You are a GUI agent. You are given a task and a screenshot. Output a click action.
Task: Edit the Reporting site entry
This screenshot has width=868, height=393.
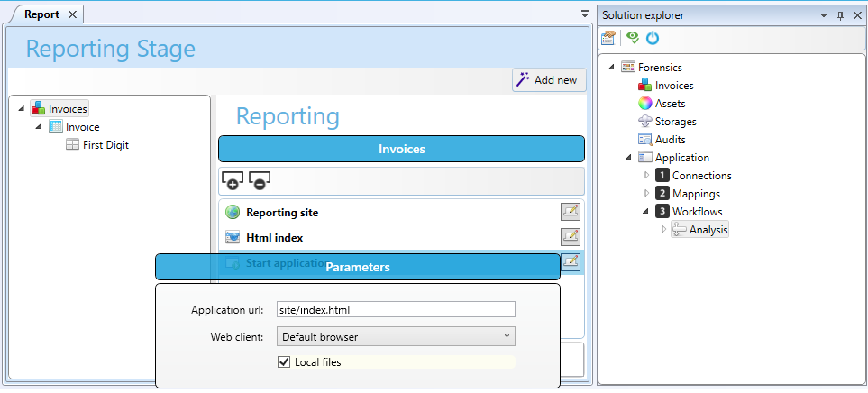click(571, 212)
